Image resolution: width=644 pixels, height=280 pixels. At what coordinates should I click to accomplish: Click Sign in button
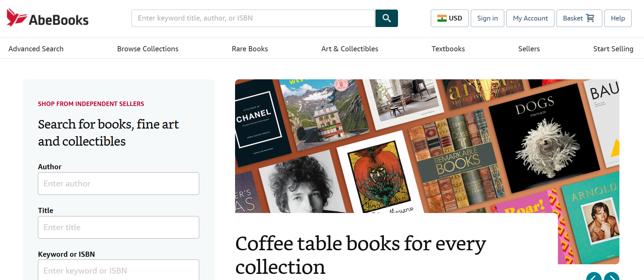pos(487,18)
